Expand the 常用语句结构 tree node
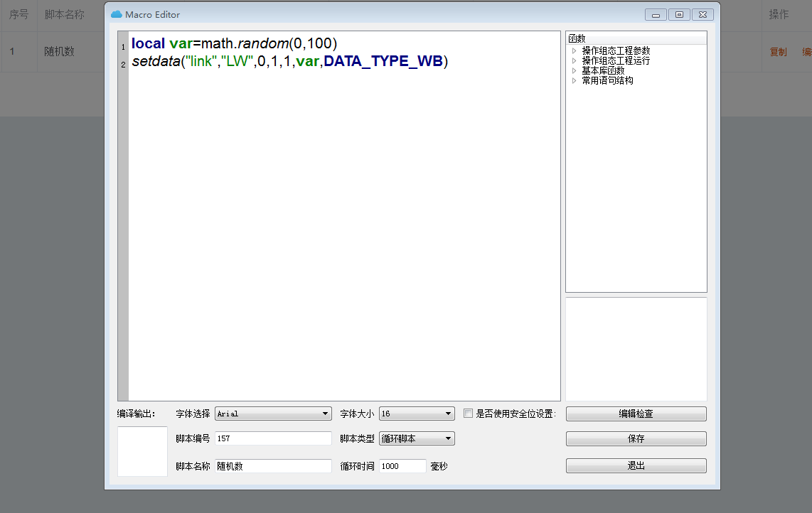This screenshot has width=812, height=513. 574,80
